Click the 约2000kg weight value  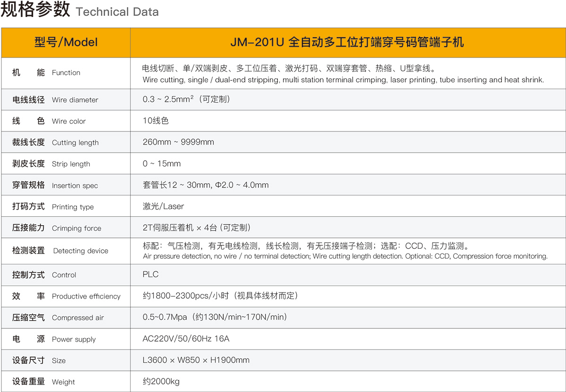click(x=158, y=382)
